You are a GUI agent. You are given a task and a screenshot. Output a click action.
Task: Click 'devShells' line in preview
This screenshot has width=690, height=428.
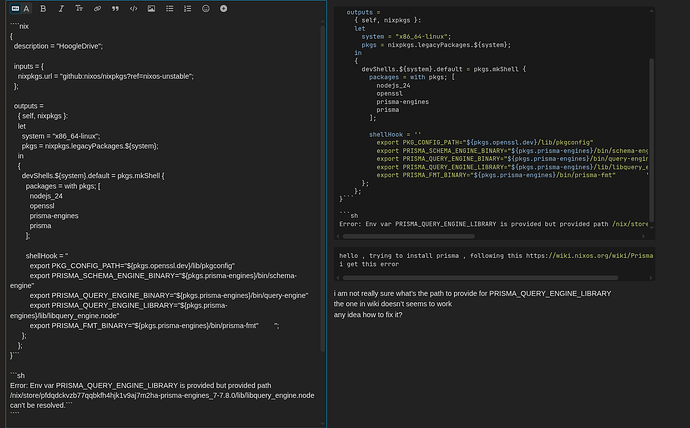pos(444,69)
